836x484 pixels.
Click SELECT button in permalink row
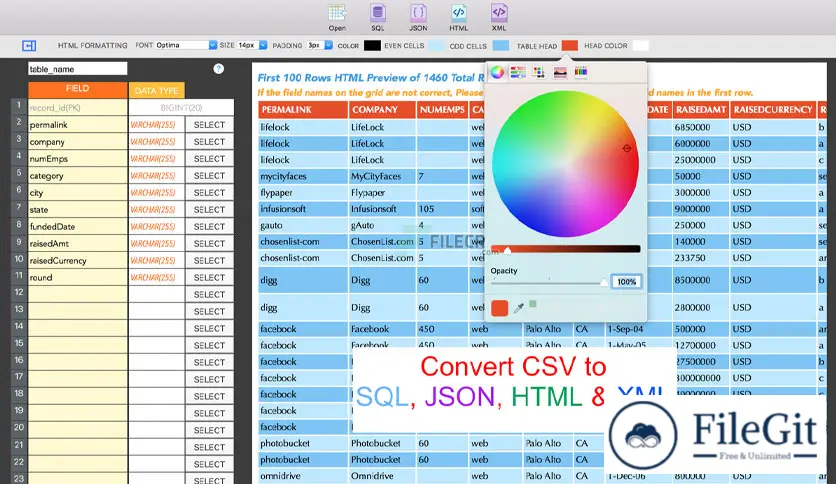210,125
